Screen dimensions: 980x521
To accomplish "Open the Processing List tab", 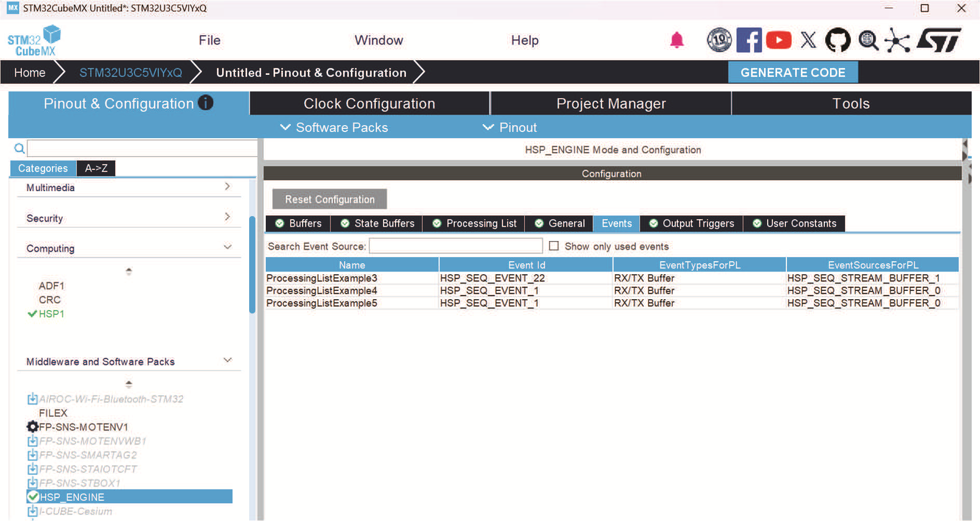I will [474, 223].
